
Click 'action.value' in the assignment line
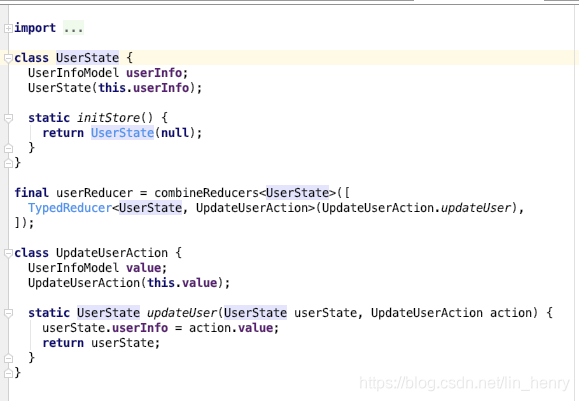tap(231, 328)
